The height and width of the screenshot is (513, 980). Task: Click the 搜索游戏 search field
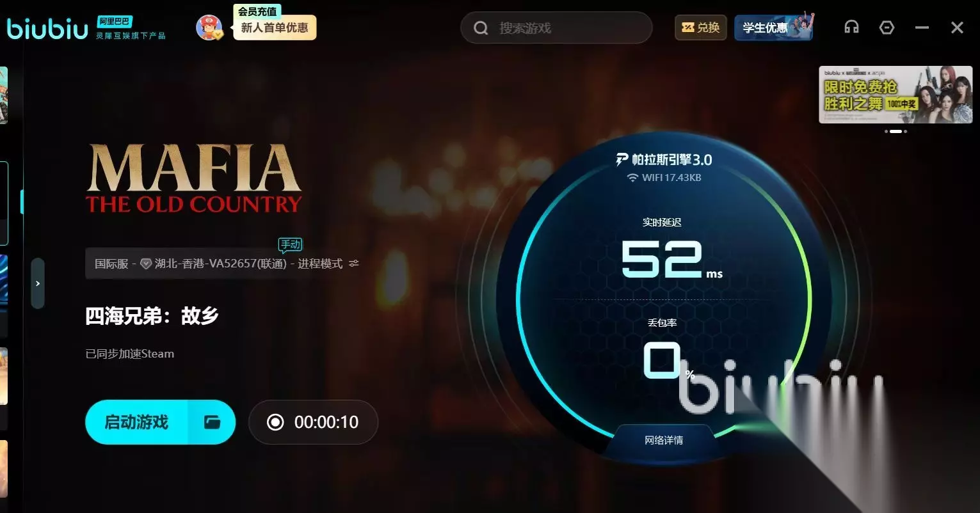click(x=556, y=28)
